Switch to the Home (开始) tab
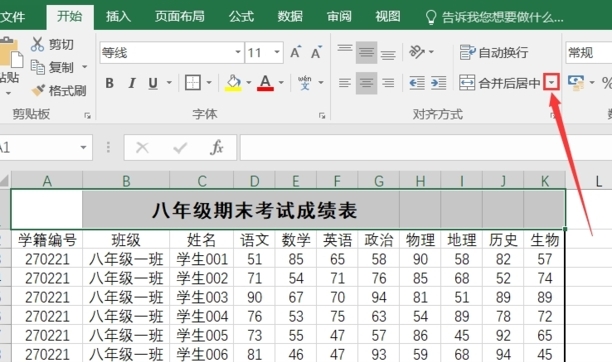The width and height of the screenshot is (612, 362). (x=70, y=16)
